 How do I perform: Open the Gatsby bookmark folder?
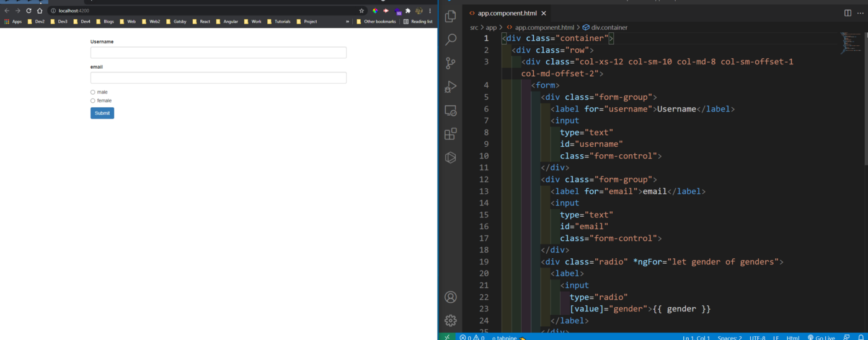click(x=176, y=22)
